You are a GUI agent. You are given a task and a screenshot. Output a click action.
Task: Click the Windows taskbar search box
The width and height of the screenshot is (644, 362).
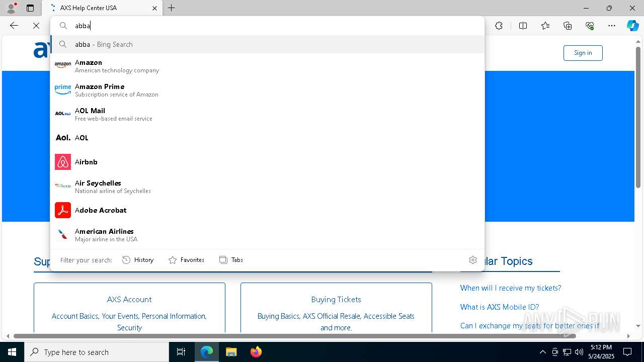coord(97,352)
